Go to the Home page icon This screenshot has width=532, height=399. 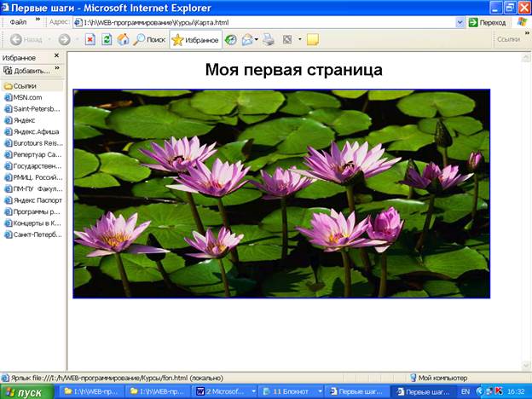pos(123,40)
